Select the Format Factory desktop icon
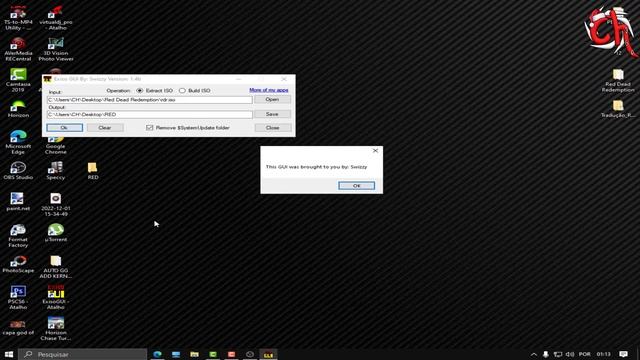 18,236
